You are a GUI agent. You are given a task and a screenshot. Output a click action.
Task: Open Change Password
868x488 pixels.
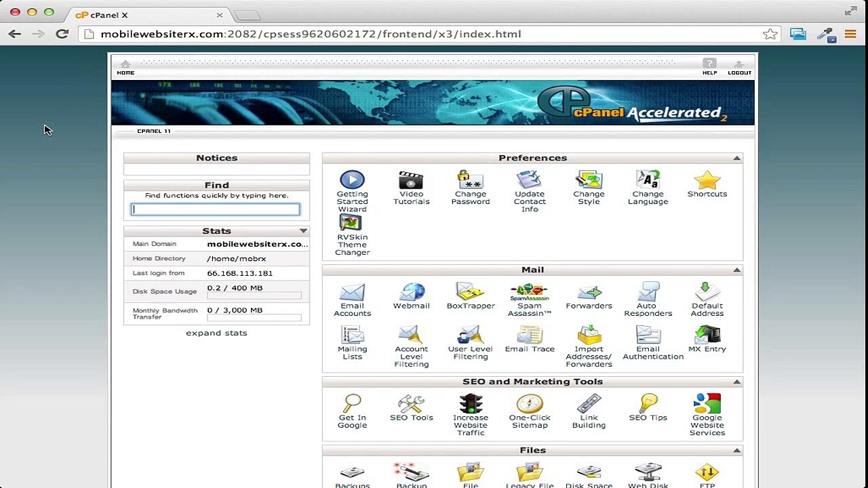pos(470,188)
